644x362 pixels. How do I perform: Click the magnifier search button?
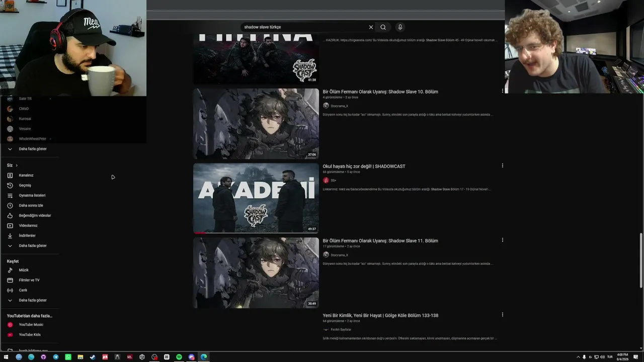[383, 27]
